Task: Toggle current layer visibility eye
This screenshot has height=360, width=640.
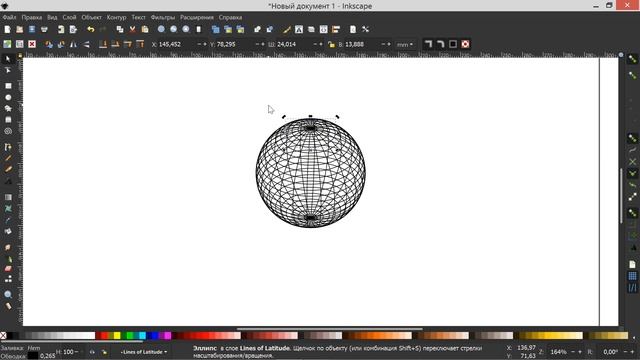Action: 92,352
